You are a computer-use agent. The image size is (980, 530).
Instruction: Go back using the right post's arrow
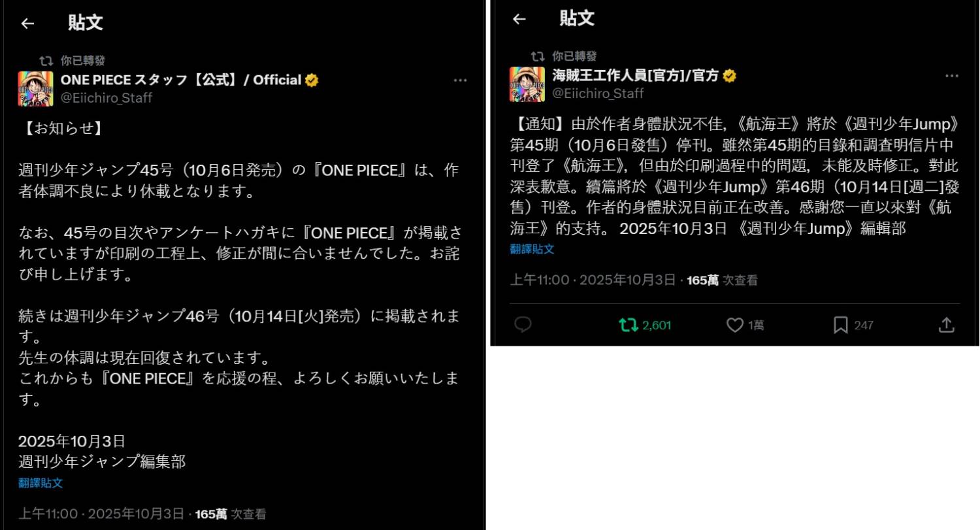(519, 19)
